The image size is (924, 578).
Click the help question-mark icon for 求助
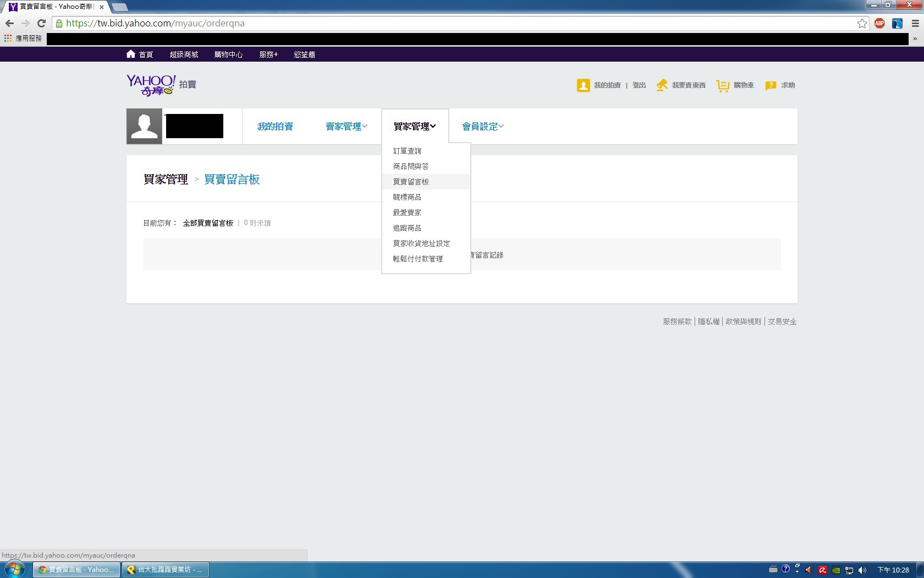pyautogui.click(x=771, y=85)
